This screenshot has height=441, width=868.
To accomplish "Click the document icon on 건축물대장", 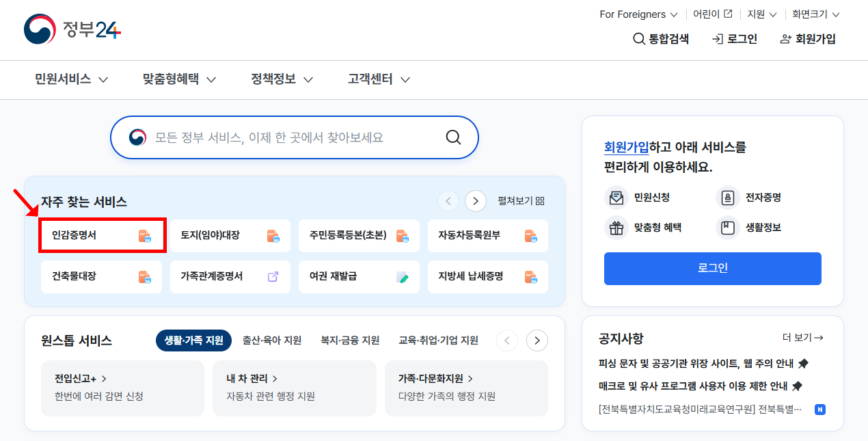I will click(144, 277).
